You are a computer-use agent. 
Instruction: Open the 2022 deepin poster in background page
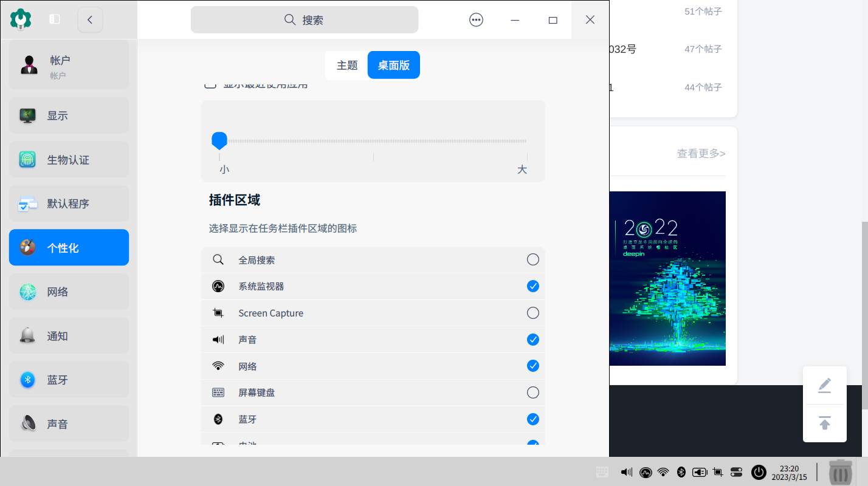click(x=667, y=278)
